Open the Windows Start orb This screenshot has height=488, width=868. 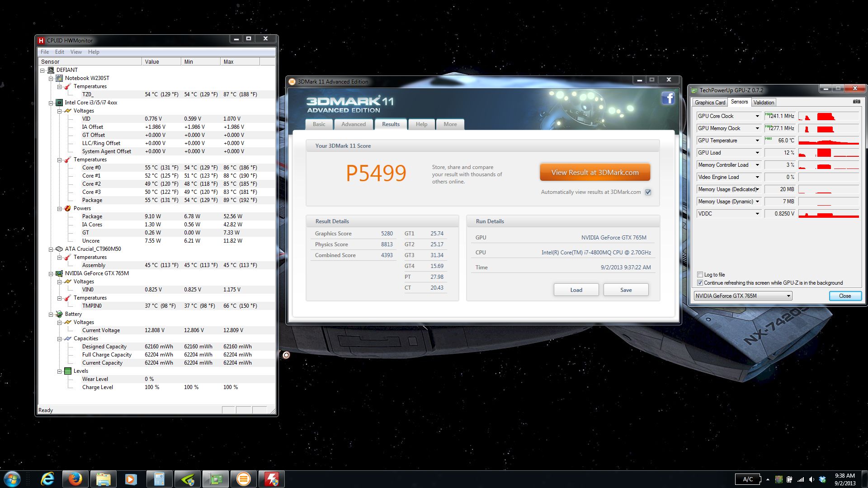(x=12, y=479)
